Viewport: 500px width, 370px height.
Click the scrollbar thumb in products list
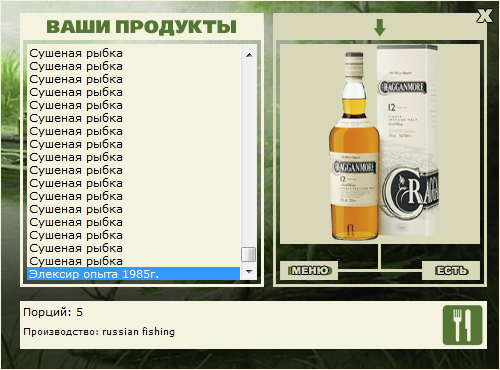(249, 255)
